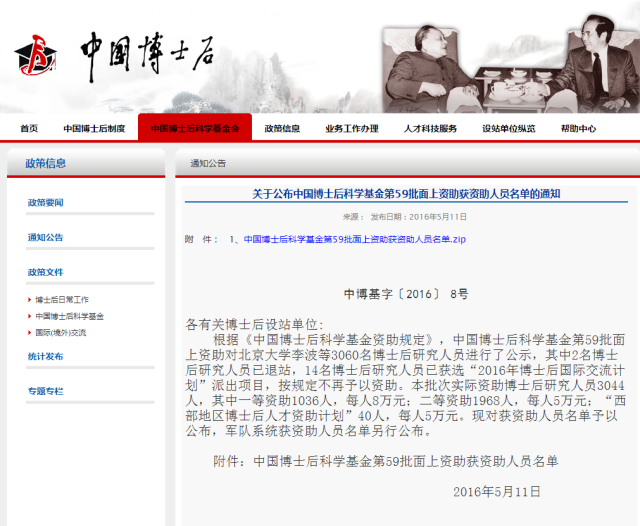This screenshot has width=640, height=526.
Task: Expand the 政策文件 sidebar section
Action: coord(45,272)
